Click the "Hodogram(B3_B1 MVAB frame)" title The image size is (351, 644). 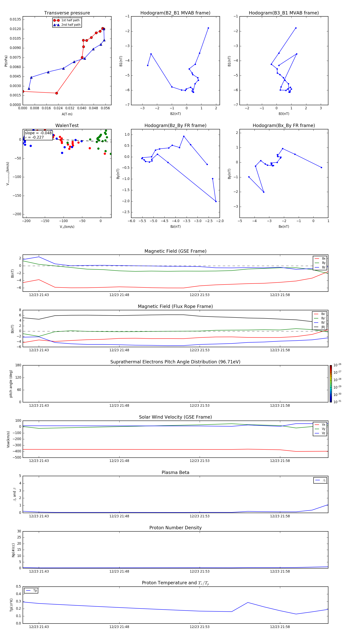[284, 13]
